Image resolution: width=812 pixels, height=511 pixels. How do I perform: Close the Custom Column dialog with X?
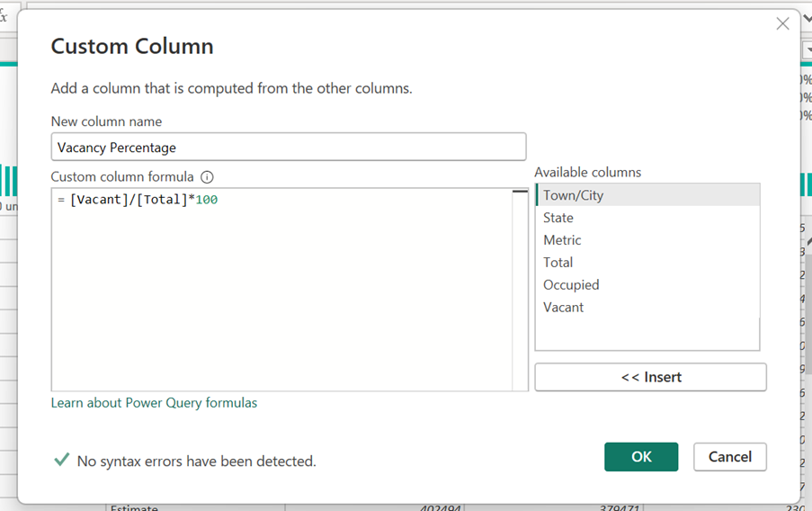point(782,24)
